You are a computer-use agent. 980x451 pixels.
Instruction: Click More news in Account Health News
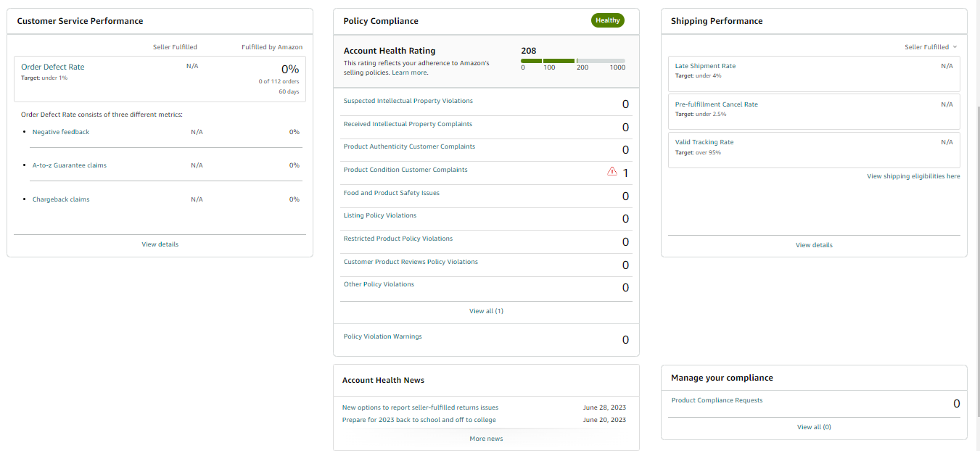(486, 439)
